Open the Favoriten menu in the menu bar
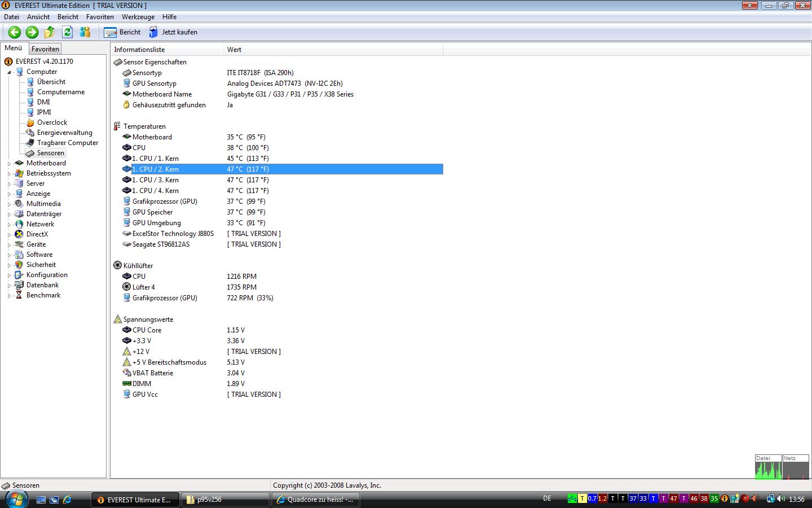The image size is (812, 508). 100,17
